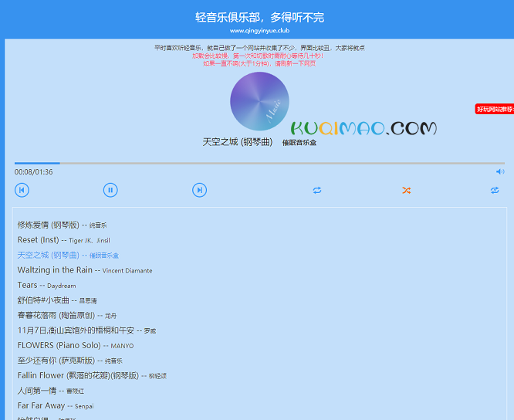The height and width of the screenshot is (420, 514).
Task: Enable single-track repeat icon
Action: 495,190
